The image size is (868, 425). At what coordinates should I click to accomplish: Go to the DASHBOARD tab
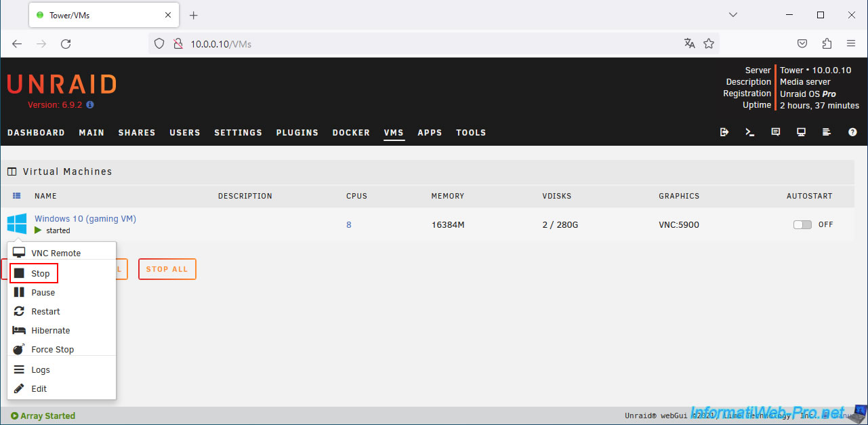[36, 133]
